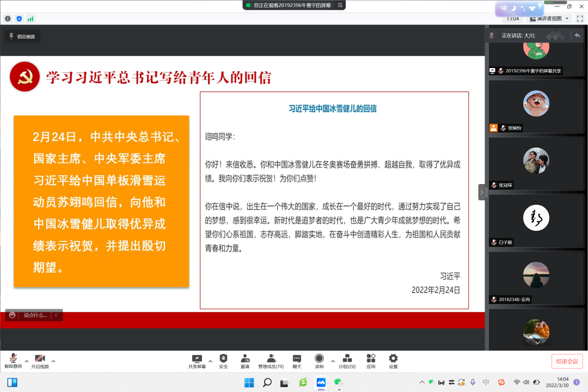Start 录制 recording
This screenshot has width=588, height=392.
[x=319, y=362]
